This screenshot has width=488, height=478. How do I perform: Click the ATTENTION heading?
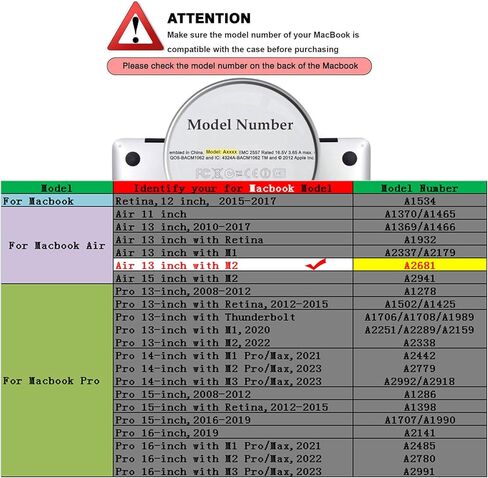(209, 18)
